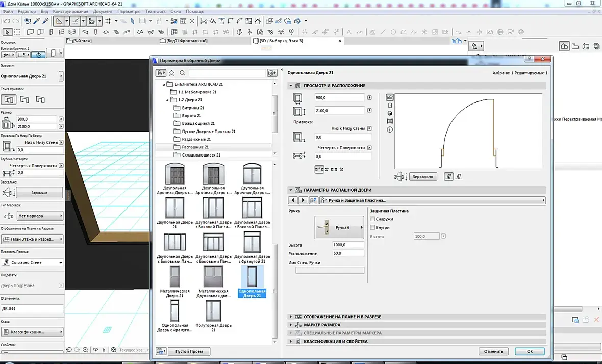This screenshot has width=602, height=364.
Task: Enable the Снаружи protective plate checkbox
Action: tap(373, 219)
